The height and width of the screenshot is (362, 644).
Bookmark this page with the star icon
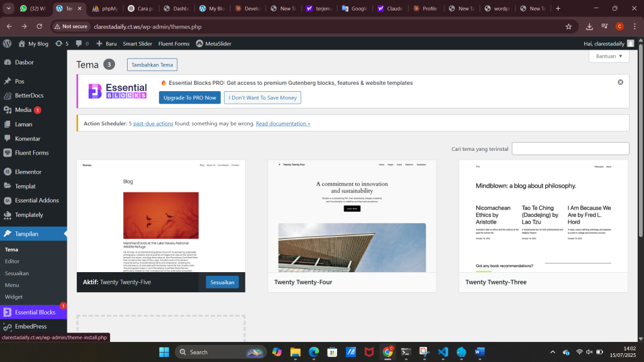pyautogui.click(x=569, y=26)
